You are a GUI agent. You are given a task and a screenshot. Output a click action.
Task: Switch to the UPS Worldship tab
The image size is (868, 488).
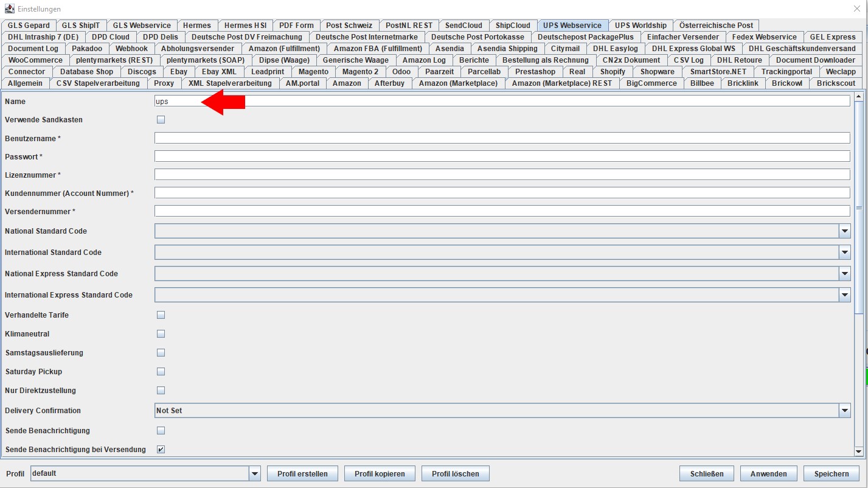tap(641, 26)
